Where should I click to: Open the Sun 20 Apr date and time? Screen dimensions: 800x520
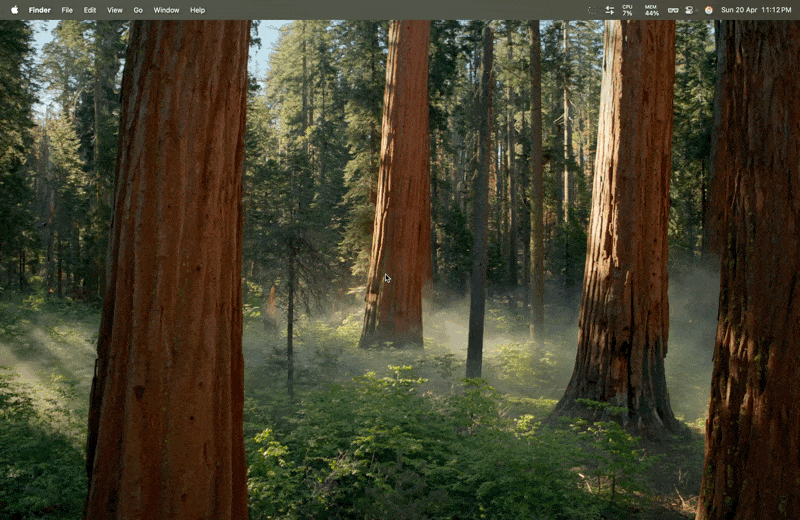point(756,10)
